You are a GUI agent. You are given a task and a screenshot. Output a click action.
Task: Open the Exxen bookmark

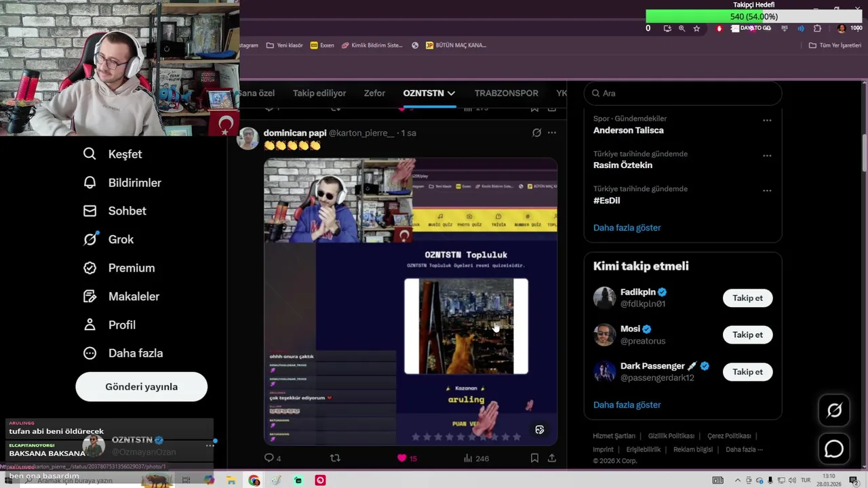(x=322, y=45)
